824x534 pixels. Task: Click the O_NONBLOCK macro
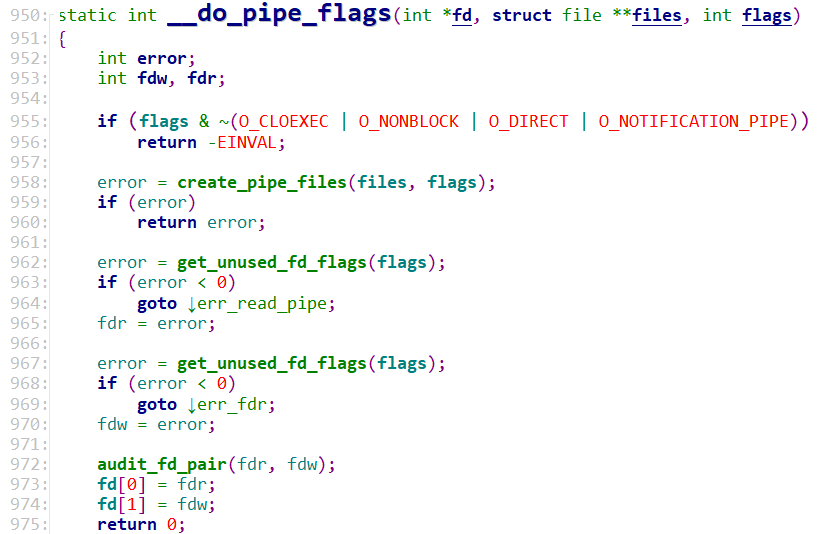click(x=408, y=121)
